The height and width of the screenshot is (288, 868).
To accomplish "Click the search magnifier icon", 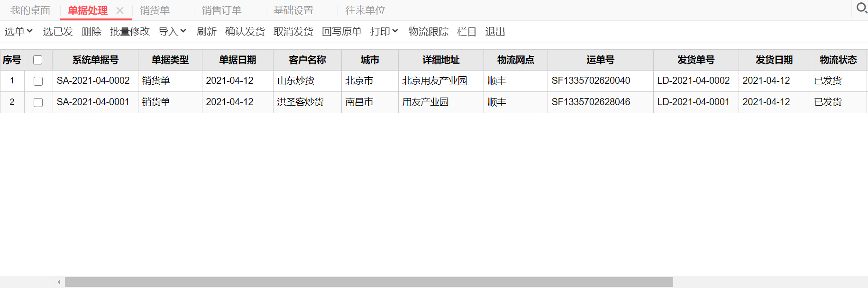I will click(861, 8).
